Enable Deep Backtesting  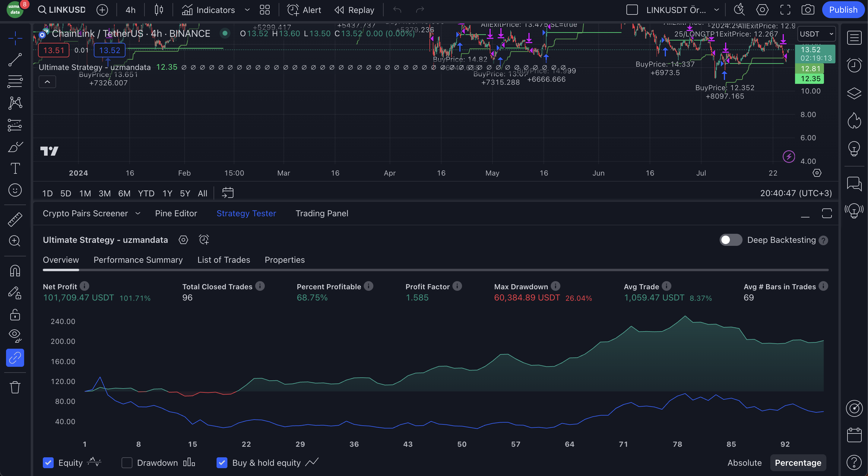pyautogui.click(x=730, y=240)
